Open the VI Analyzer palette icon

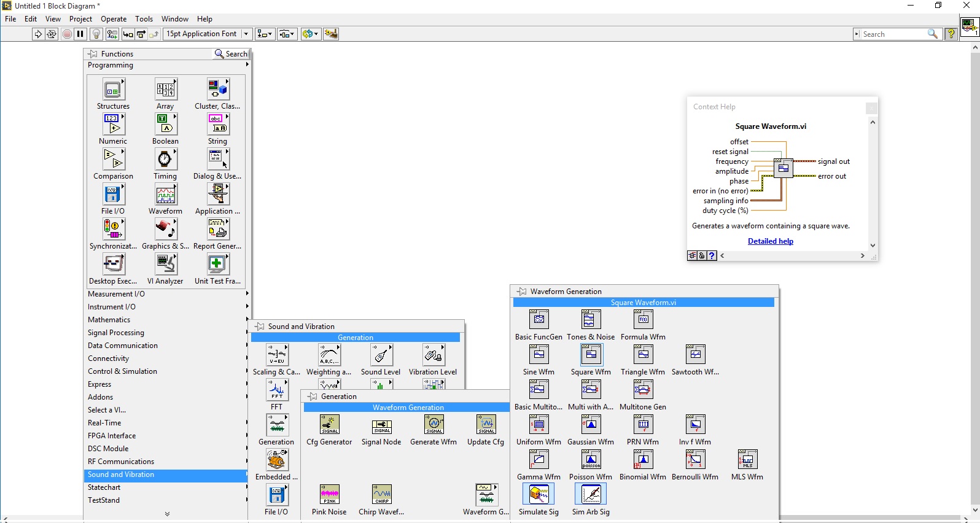coord(165,265)
